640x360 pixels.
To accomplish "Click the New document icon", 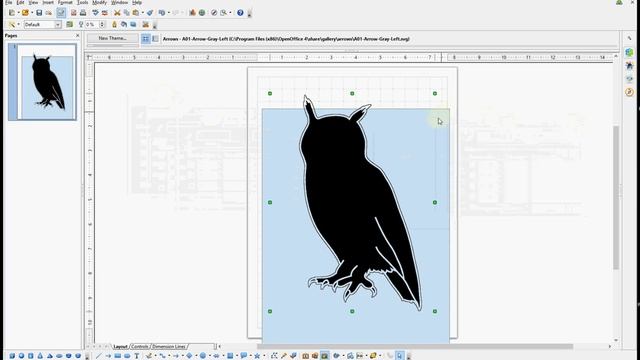I will [x=12, y=13].
